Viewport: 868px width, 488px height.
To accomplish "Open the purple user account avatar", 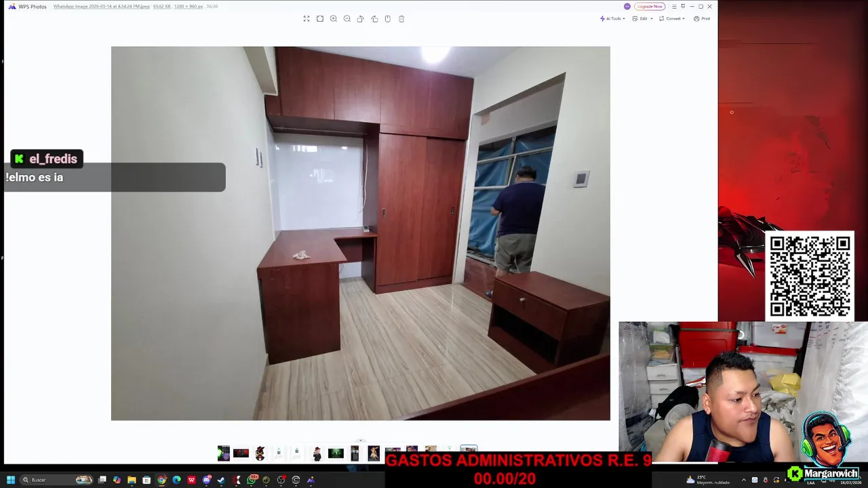I will [x=627, y=6].
